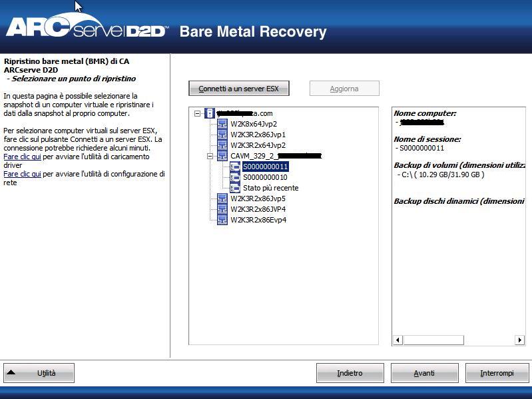Collapse the CAVM_329_2 virtual machine node
The width and height of the screenshot is (532, 399).
click(210, 156)
